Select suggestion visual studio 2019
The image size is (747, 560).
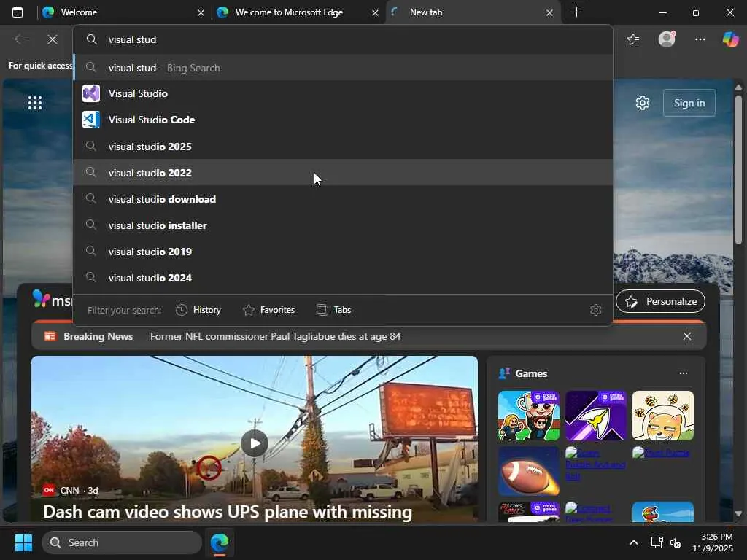[x=343, y=252]
